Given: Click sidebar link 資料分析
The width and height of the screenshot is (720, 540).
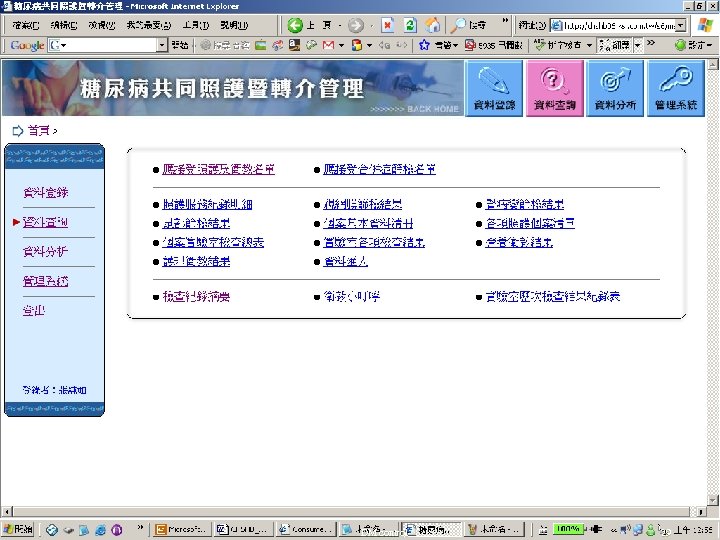Looking at the screenshot, I should click(45, 252).
